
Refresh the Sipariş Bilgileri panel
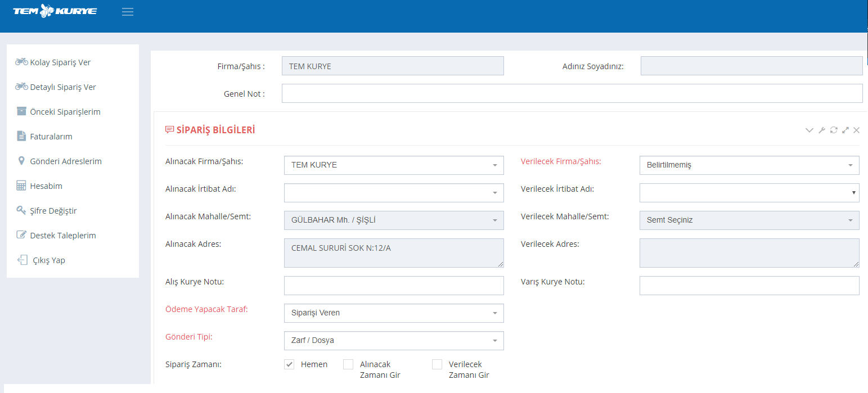[834, 130]
